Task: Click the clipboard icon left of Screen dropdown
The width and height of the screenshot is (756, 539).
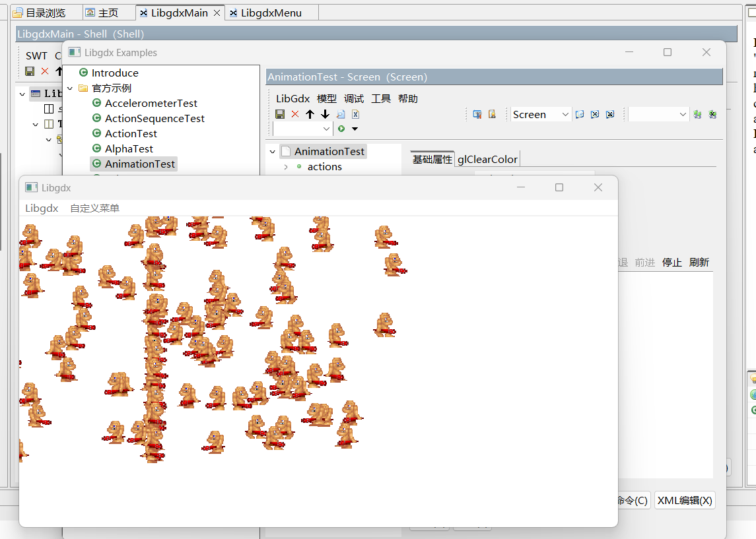Action: (x=493, y=114)
